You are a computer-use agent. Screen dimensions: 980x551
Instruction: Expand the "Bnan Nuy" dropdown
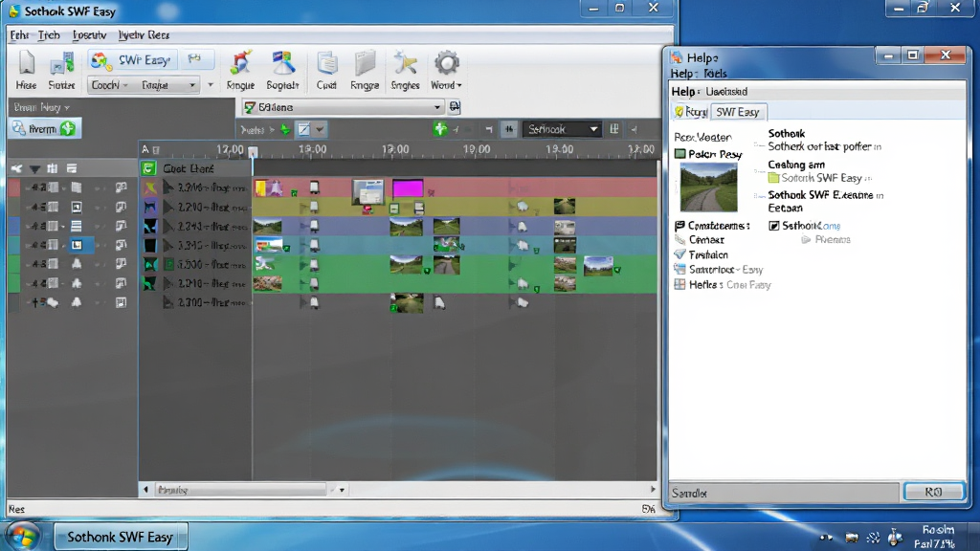point(42,107)
